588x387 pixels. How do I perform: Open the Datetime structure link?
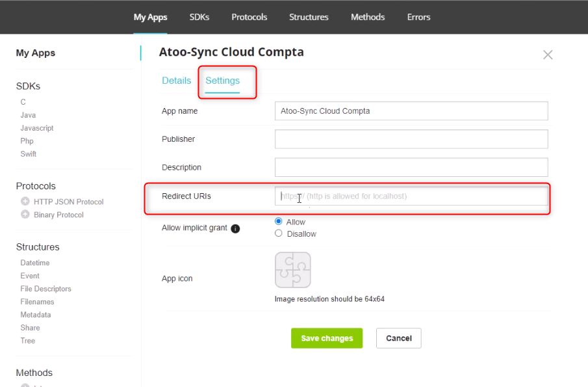35,263
